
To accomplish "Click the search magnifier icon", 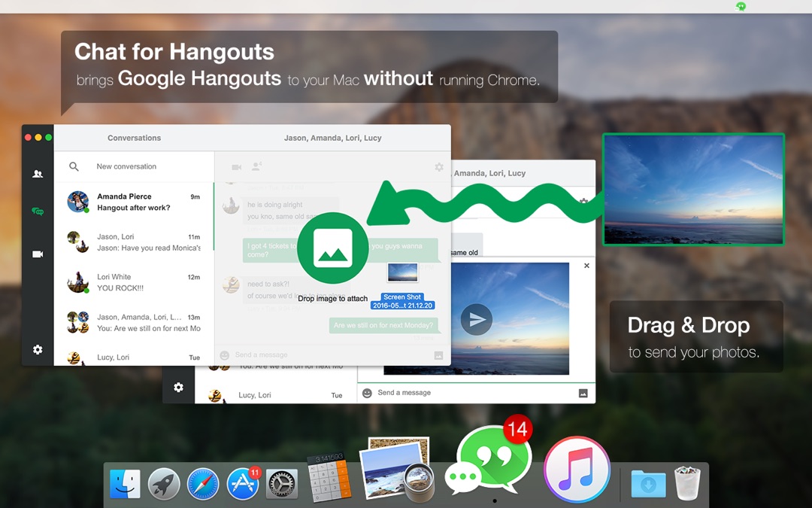I will pyautogui.click(x=74, y=166).
